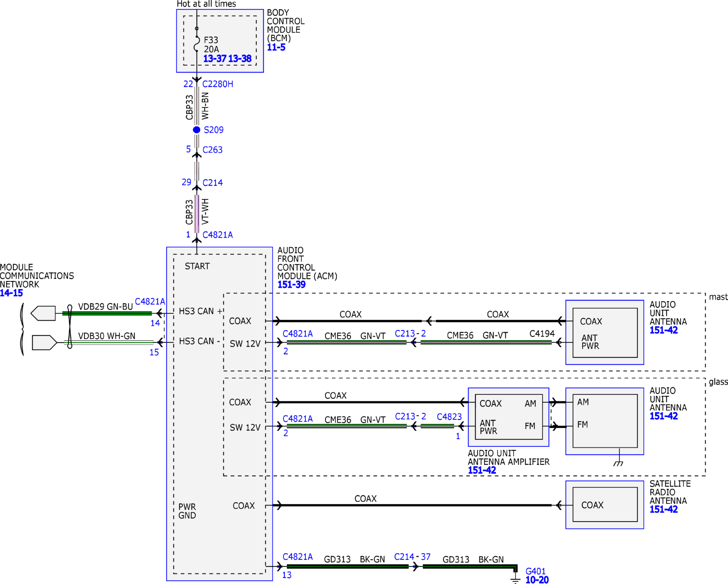Select C4821A label at pin 1
Viewport: 728px width, 584px height.
point(217,235)
